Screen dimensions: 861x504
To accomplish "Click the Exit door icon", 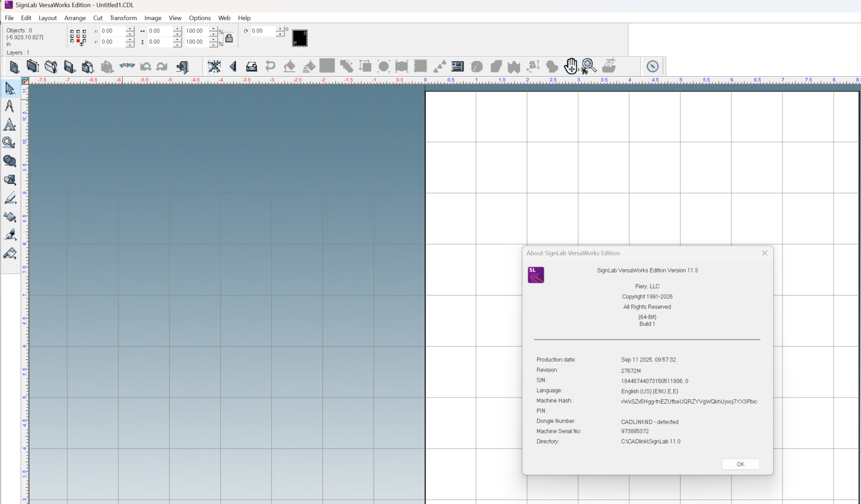I will 182,67.
